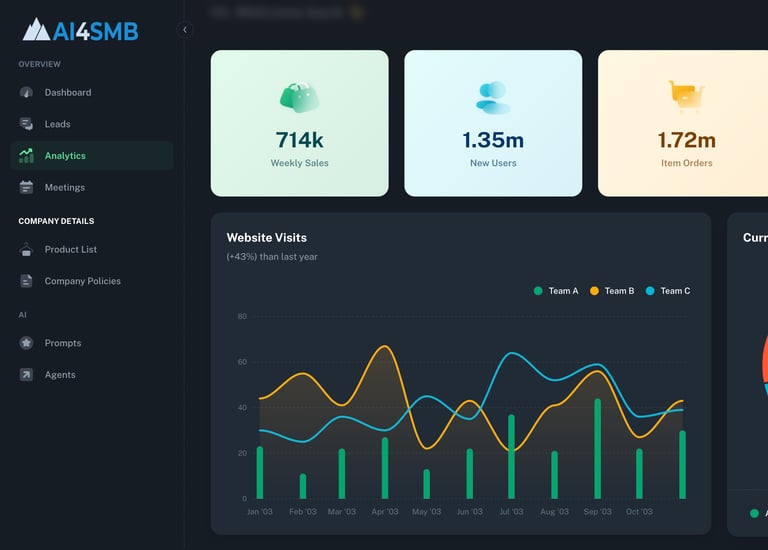This screenshot has height=550, width=768.
Task: Click the Jul '03 green bar
Action: (x=511, y=456)
